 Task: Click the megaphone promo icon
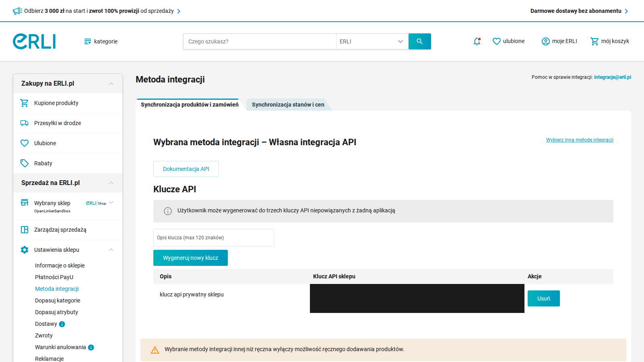(17, 11)
